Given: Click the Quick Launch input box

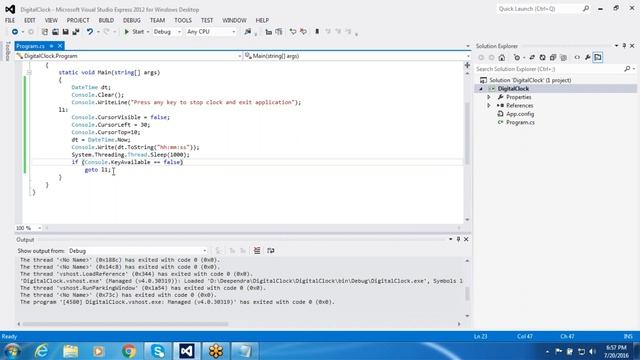Looking at the screenshot, I should [x=539, y=9].
